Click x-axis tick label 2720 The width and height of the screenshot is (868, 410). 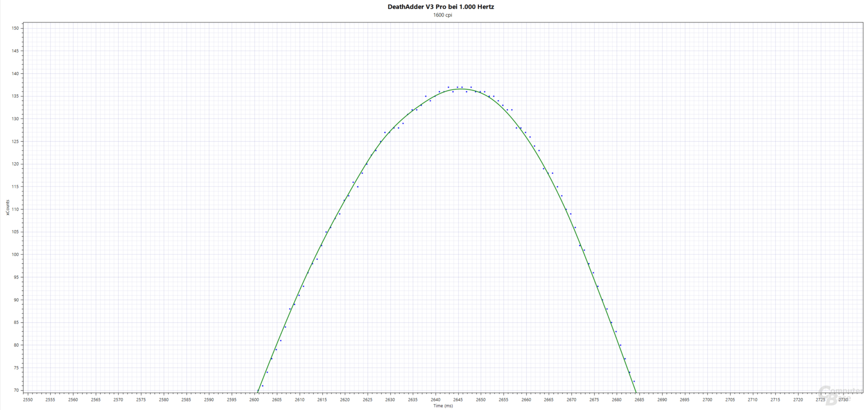click(798, 400)
